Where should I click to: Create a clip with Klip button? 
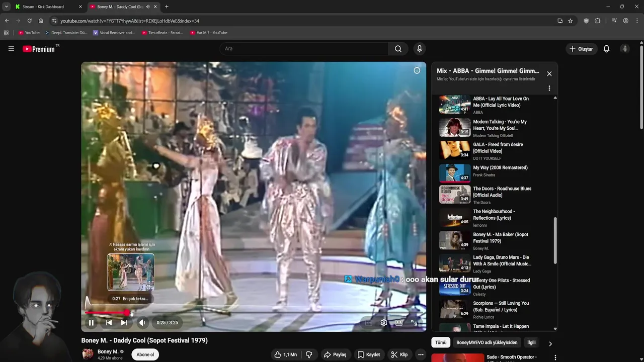(x=399, y=354)
